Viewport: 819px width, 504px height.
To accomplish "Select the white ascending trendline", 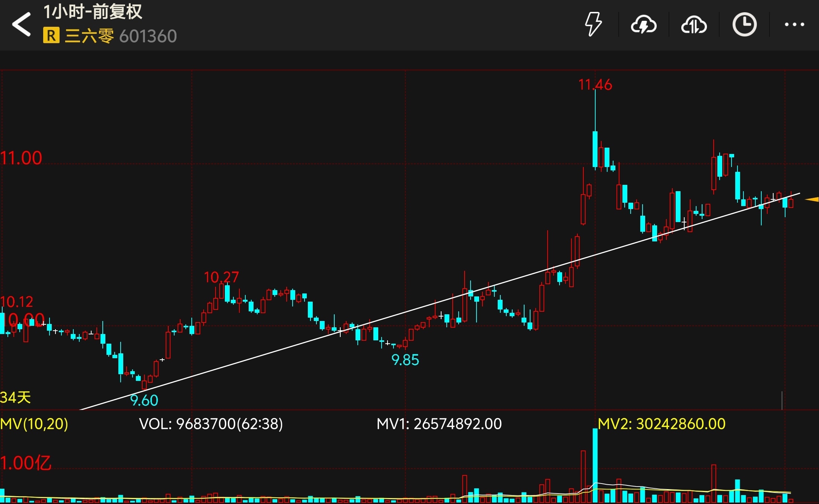I will pos(439,301).
